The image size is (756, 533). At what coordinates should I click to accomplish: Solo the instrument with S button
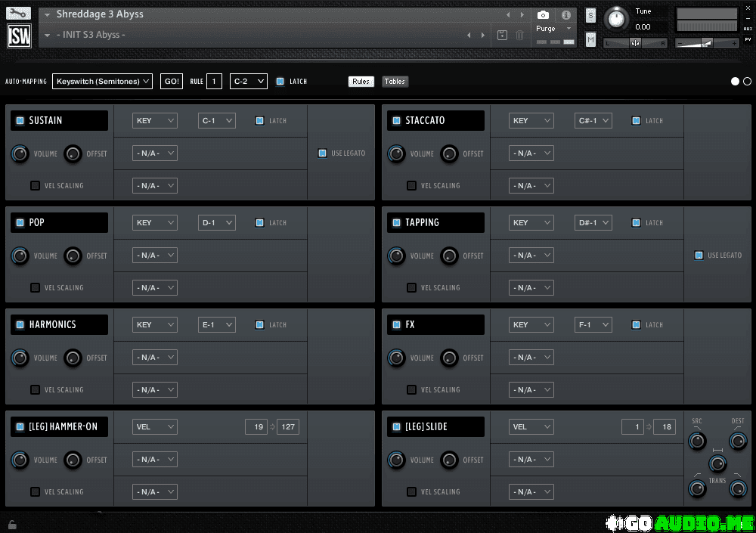tap(590, 16)
